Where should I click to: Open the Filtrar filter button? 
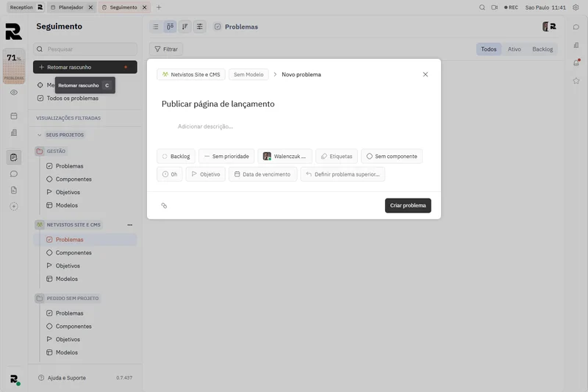click(166, 49)
